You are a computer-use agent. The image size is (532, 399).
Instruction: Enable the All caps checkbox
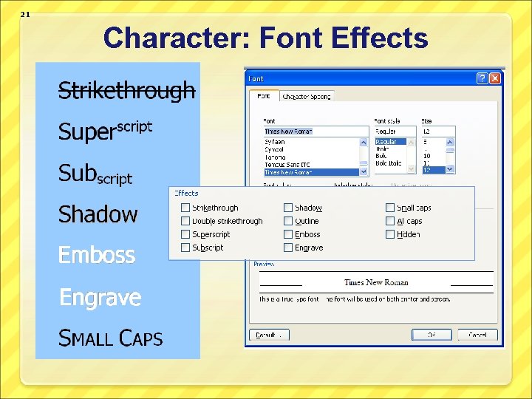tap(390, 221)
